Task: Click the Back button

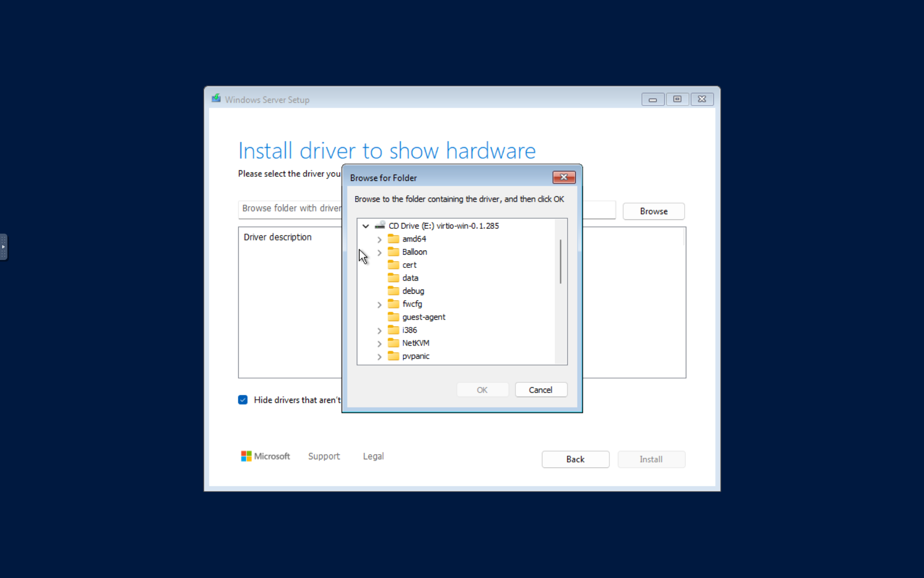Action: [575, 459]
